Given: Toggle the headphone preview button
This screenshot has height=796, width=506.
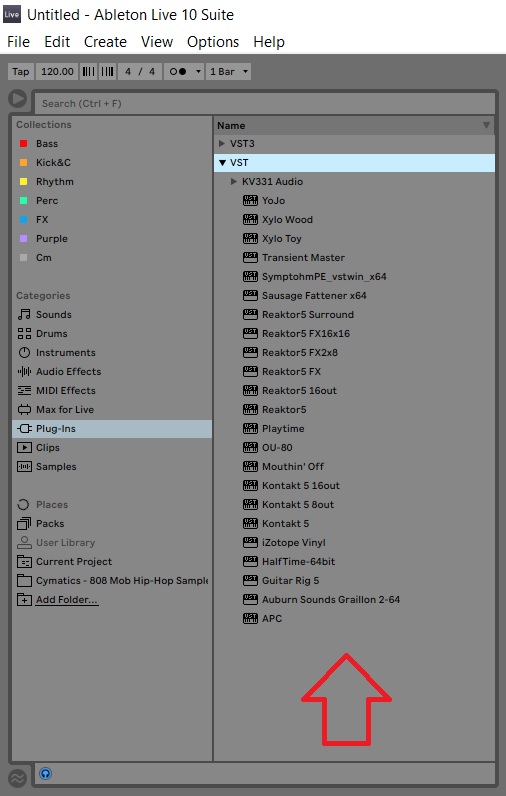Looking at the screenshot, I should pyautogui.click(x=46, y=774).
